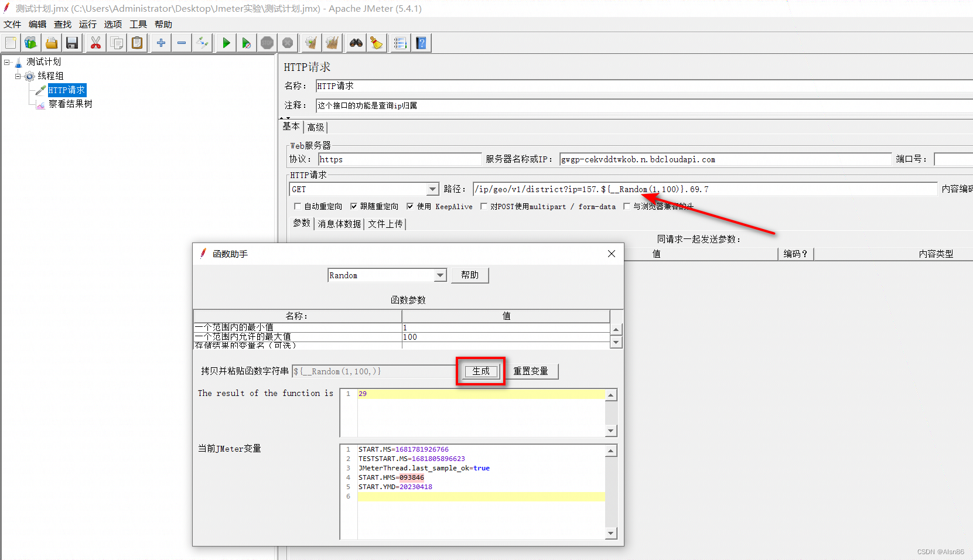Screen dimensions: 973x560
Task: Click the 重置变量 button
Action: pos(531,371)
